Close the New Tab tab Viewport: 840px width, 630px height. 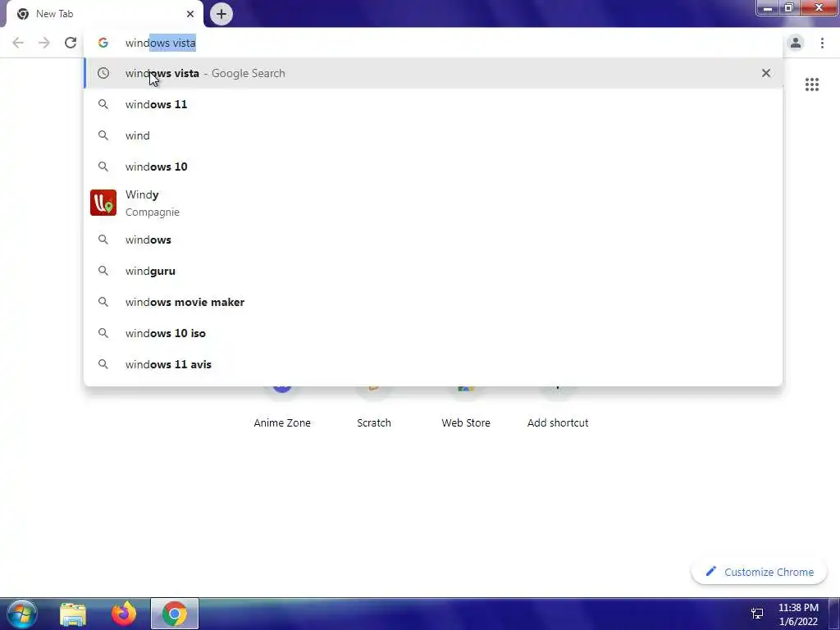(x=190, y=14)
